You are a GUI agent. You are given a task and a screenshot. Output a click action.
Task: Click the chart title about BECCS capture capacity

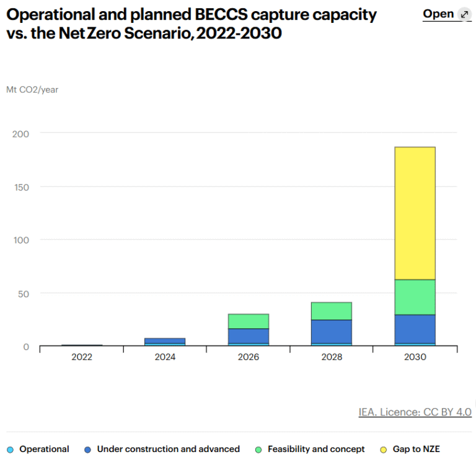click(192, 24)
